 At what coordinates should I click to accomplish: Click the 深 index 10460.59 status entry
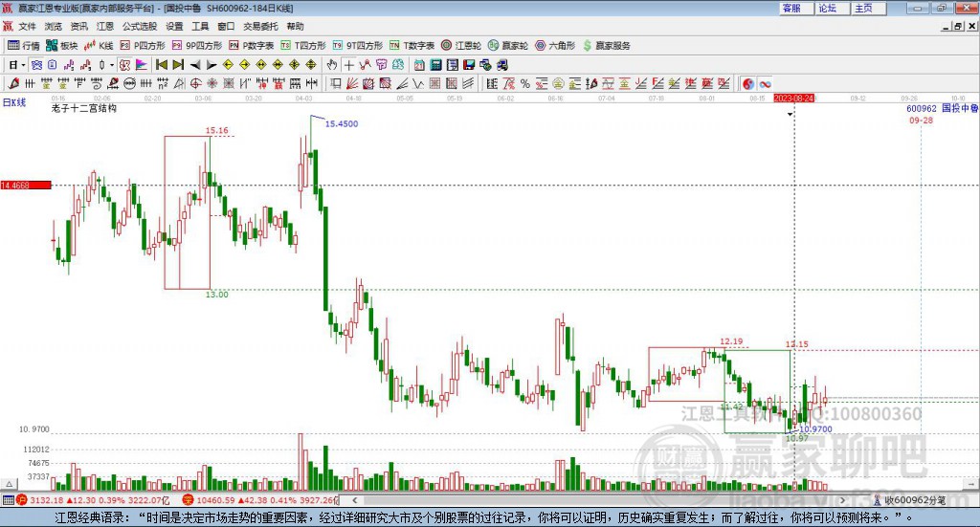261,500
